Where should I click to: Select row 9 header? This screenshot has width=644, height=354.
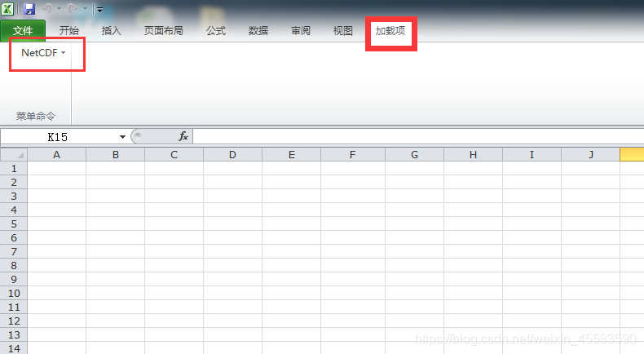14,280
